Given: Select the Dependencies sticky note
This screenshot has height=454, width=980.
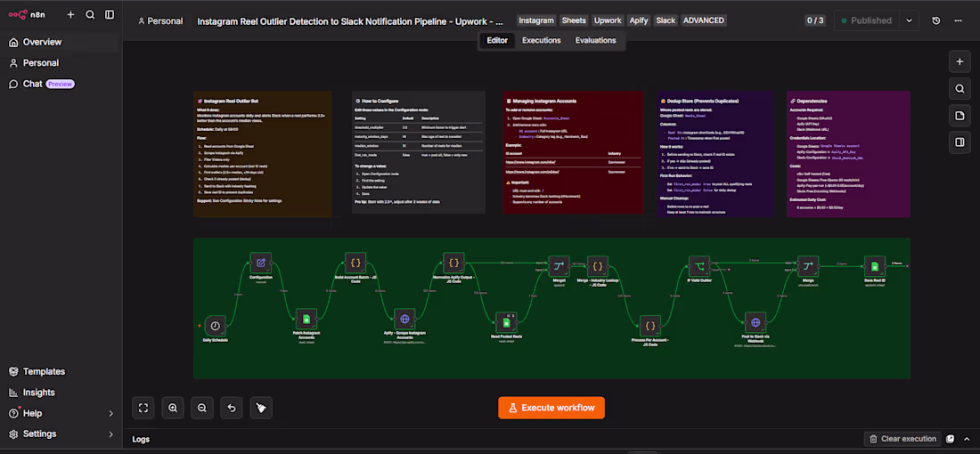Looking at the screenshot, I should tap(848, 154).
